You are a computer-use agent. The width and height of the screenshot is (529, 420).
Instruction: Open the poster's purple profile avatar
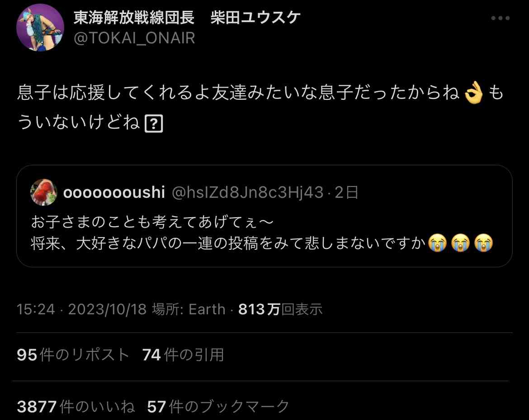pyautogui.click(x=40, y=28)
